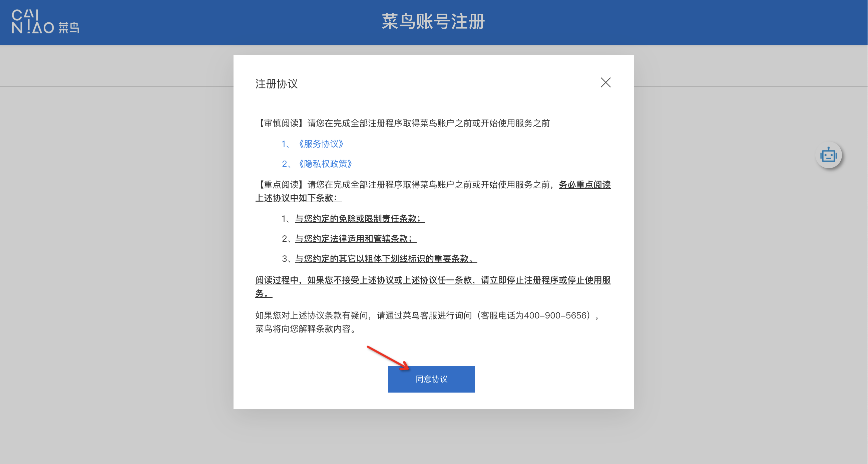Open the robot customer service chat icon
Screen dimensions: 868x464
point(829,155)
